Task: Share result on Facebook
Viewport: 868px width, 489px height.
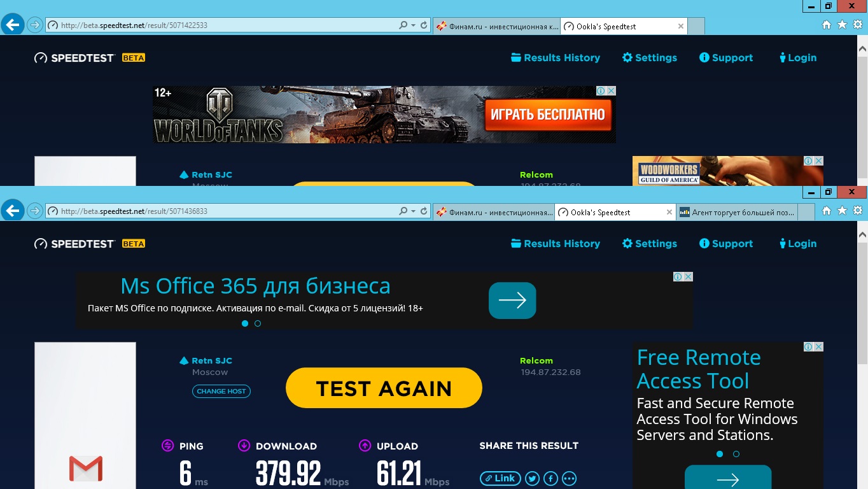Action: (x=550, y=478)
